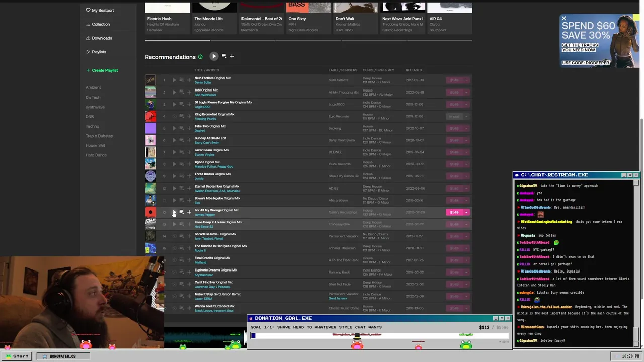Click the King Bromeliad album artwork
The image size is (644, 362).
click(x=150, y=116)
